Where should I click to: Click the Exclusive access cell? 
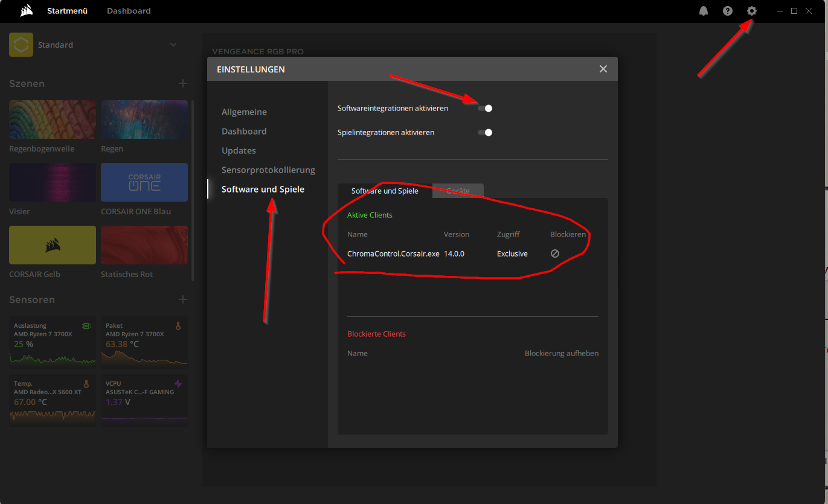(x=512, y=254)
